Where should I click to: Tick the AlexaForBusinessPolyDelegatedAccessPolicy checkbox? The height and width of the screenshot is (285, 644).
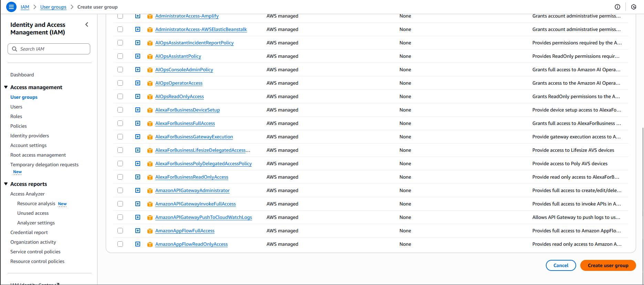120,163
